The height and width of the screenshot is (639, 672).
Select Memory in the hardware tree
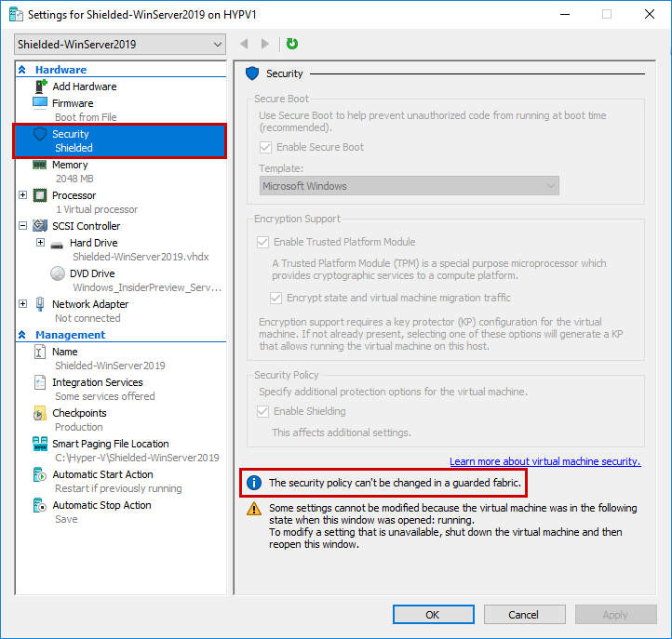(x=70, y=165)
